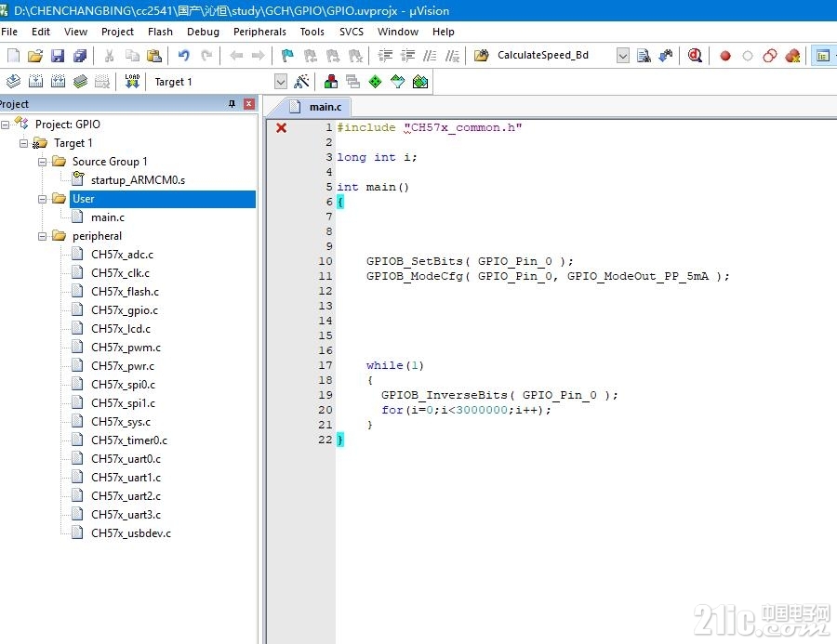This screenshot has width=837, height=644.
Task: Click code line 19 GPIOB_InverseBits
Action: click(499, 395)
